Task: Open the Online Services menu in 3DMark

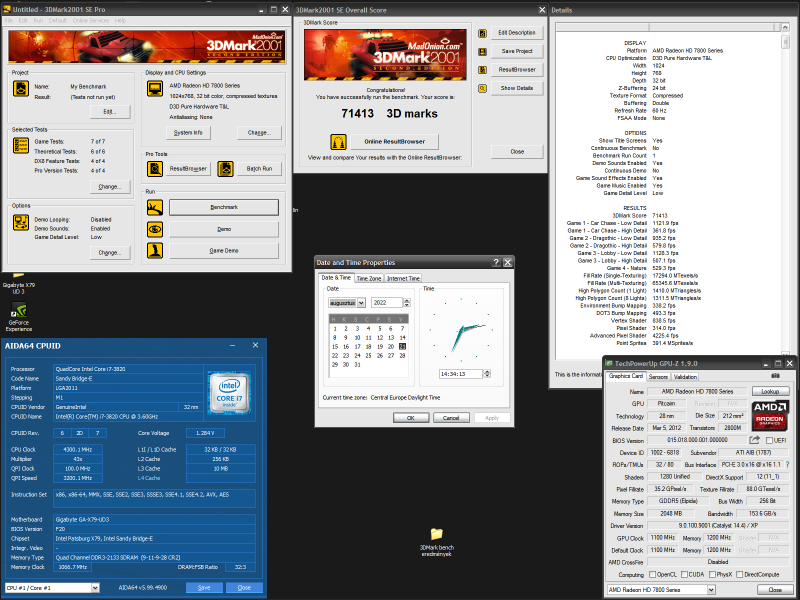Action: point(91,20)
